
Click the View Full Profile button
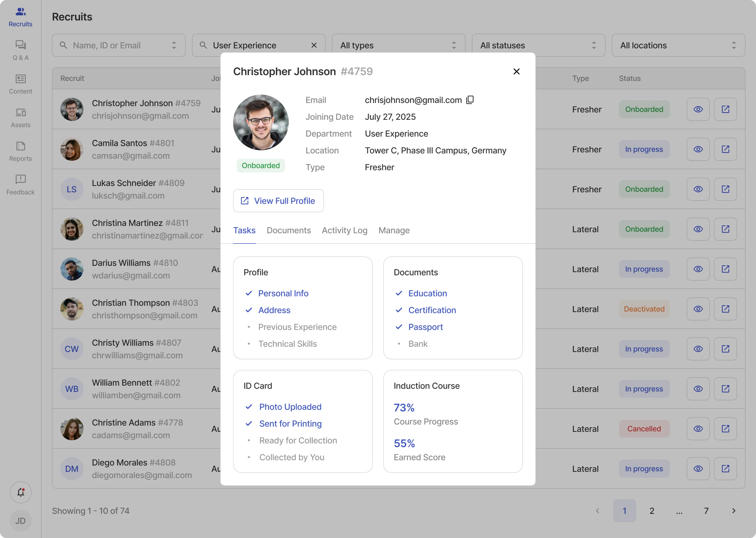[278, 201]
